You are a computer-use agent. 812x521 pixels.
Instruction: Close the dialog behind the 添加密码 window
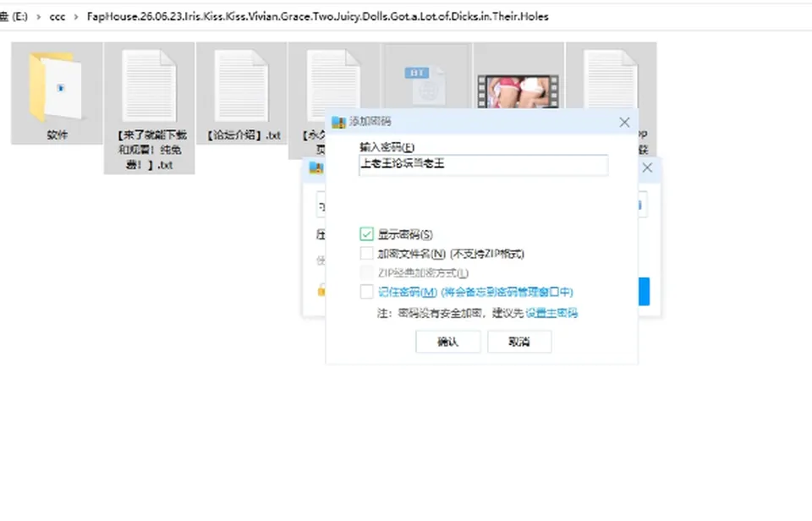[x=647, y=167]
